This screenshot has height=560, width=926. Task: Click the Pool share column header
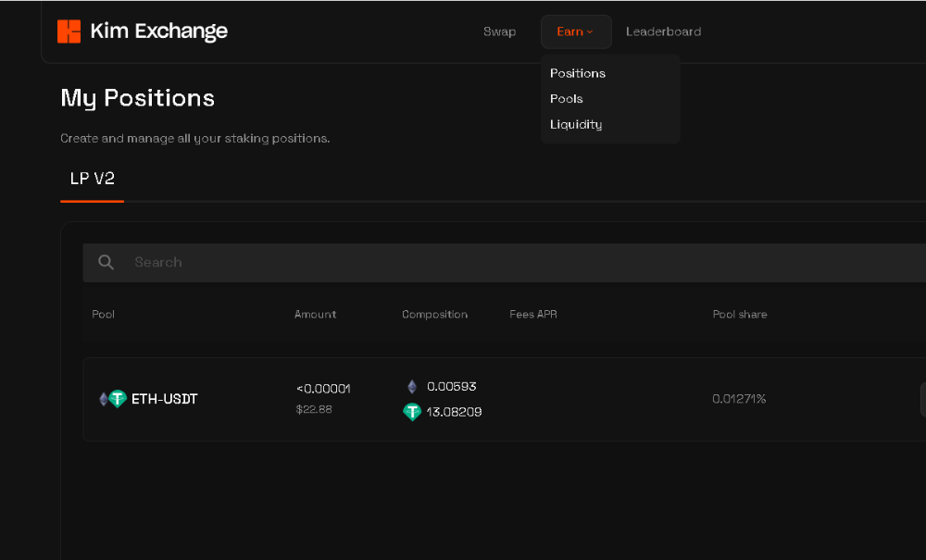[739, 315]
